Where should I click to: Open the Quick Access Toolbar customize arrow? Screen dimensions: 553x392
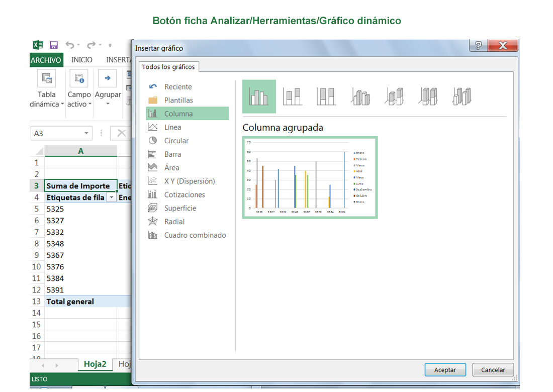[110, 45]
